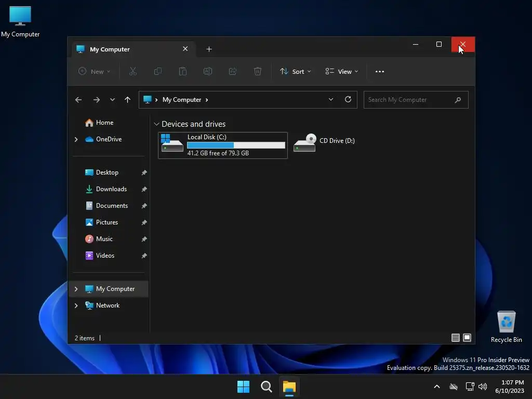Click the OneDrive cloud tray icon
The height and width of the screenshot is (399, 532).
point(454,387)
